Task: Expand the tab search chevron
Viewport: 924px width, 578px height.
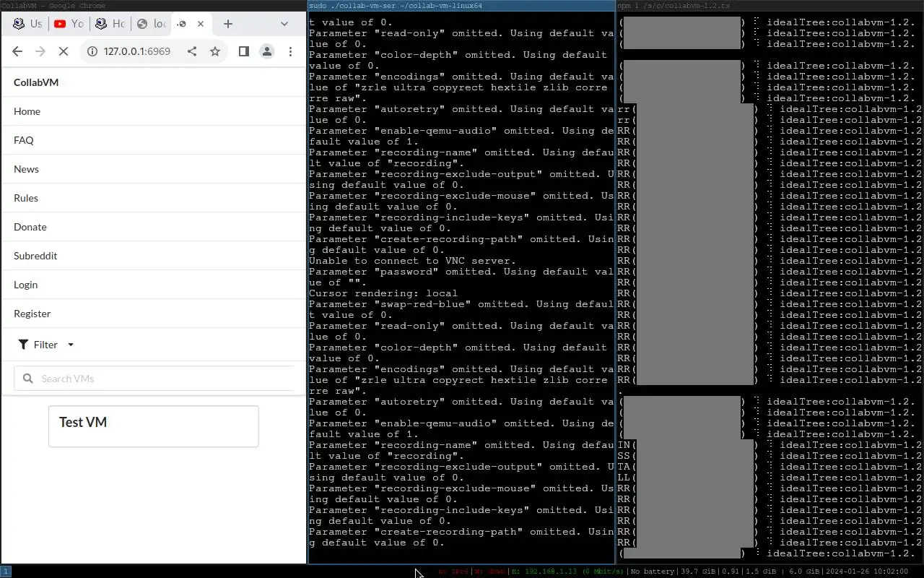Action: 284,24
